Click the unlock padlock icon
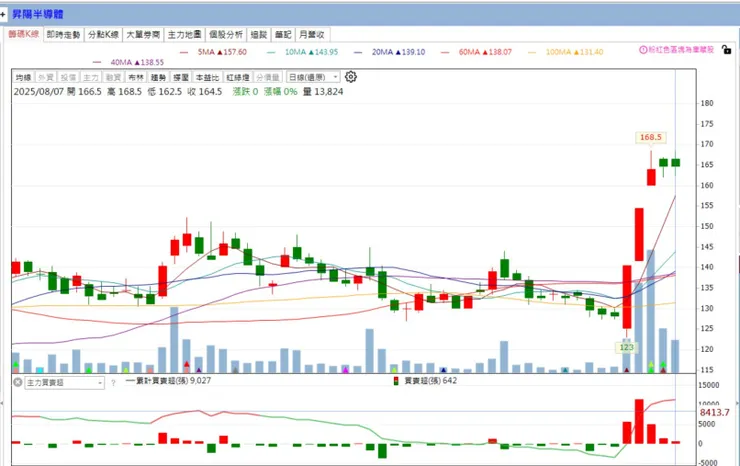 727,49
